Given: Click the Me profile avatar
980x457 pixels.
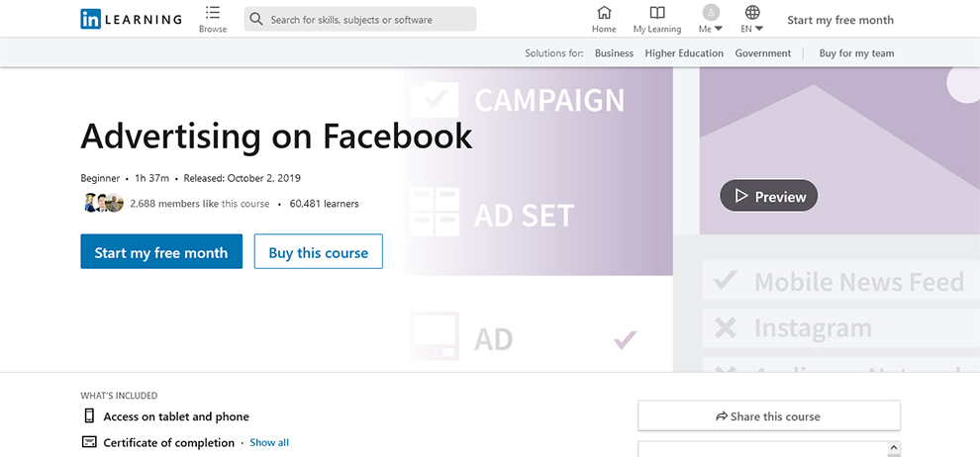Looking at the screenshot, I should 711,12.
